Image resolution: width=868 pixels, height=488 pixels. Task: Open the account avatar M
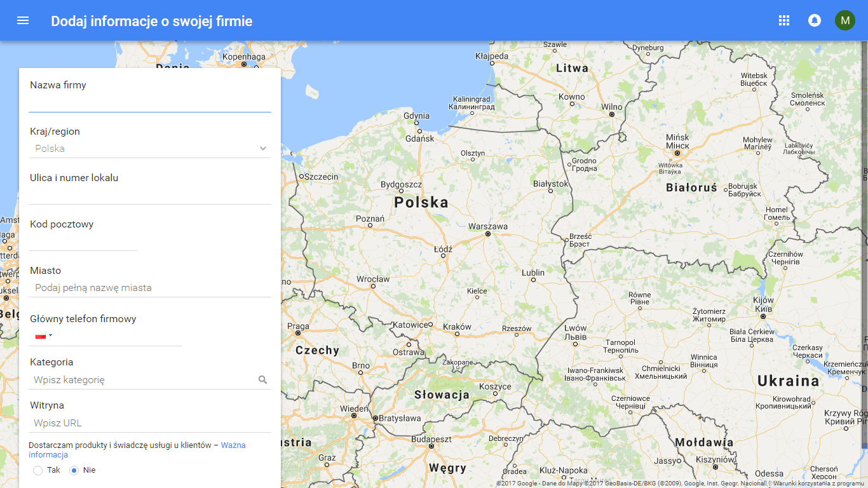845,20
